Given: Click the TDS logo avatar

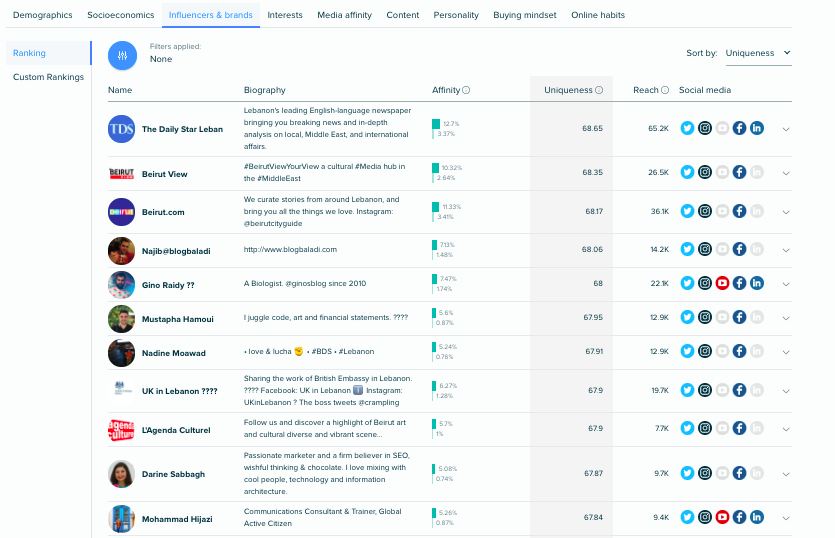Looking at the screenshot, I should coord(121,129).
